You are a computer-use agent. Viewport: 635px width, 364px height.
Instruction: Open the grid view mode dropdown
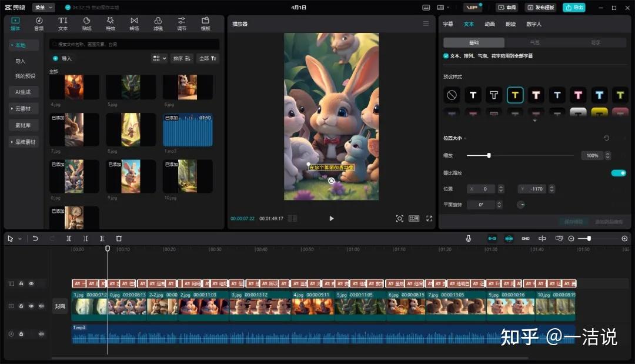(x=159, y=58)
